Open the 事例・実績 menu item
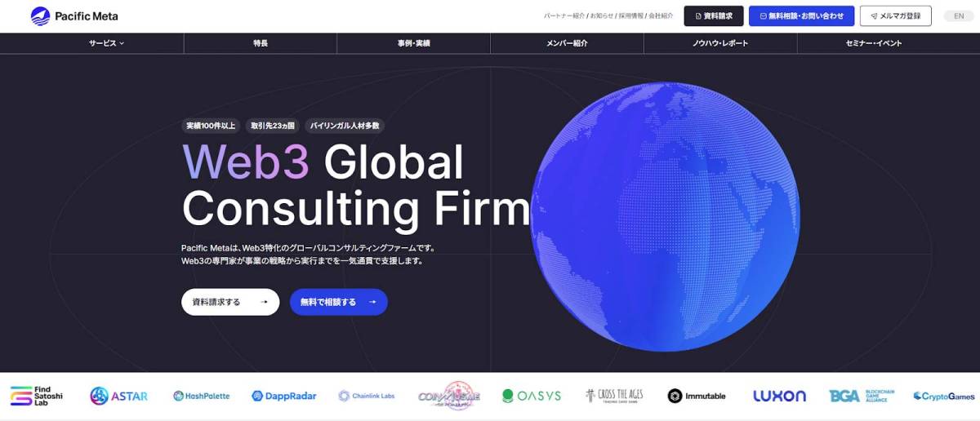 pos(413,43)
